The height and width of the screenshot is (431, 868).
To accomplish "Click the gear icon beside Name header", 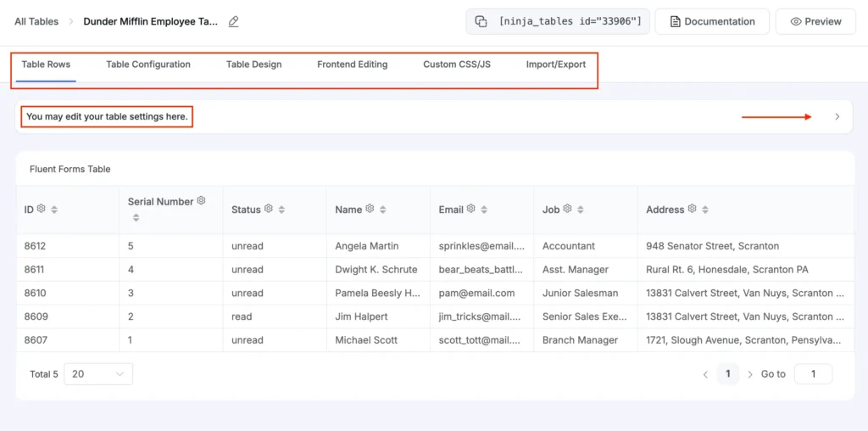I will click(370, 209).
